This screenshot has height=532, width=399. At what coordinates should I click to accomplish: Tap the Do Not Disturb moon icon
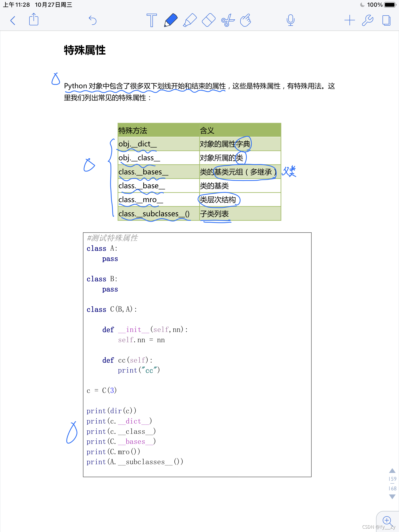click(362, 5)
